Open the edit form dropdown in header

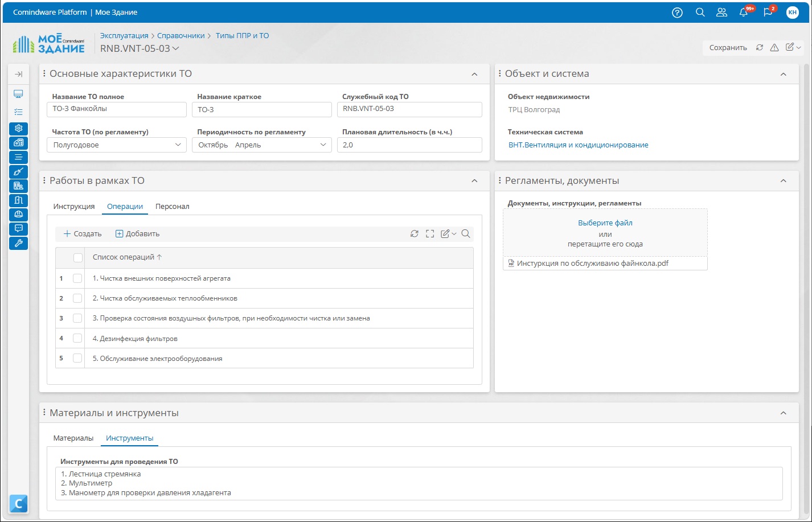click(793, 48)
